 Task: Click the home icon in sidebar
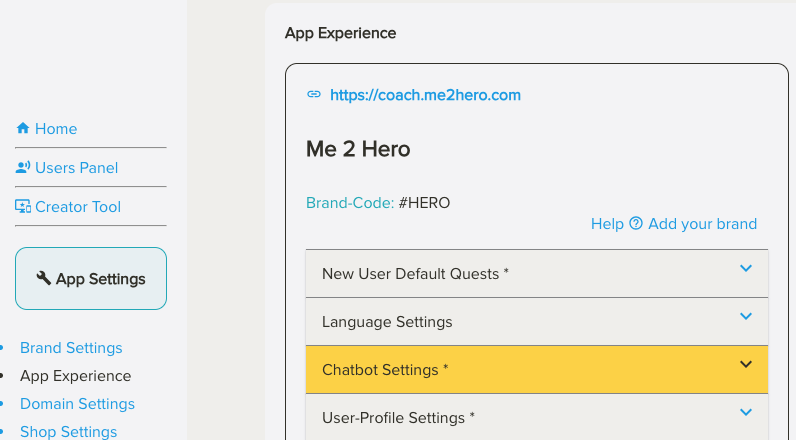(x=23, y=129)
